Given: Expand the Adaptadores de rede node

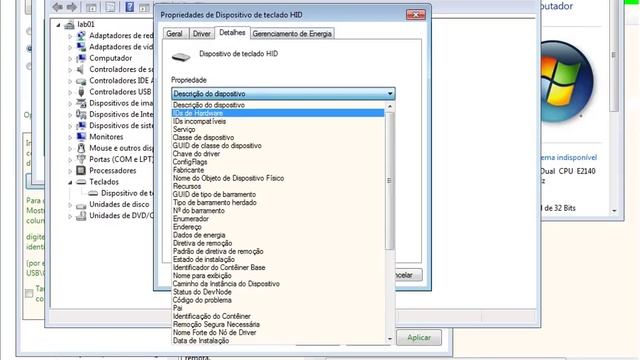Looking at the screenshot, I should 70,36.
